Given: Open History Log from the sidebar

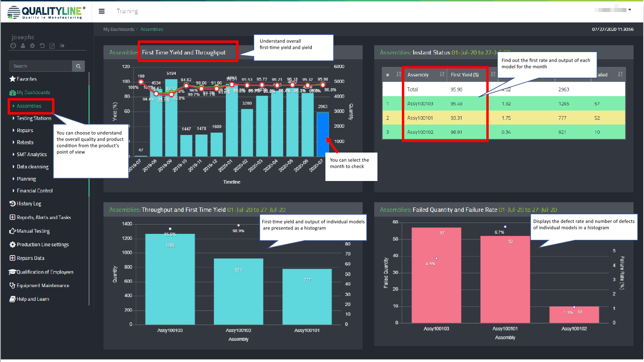Looking at the screenshot, I should [x=29, y=203].
